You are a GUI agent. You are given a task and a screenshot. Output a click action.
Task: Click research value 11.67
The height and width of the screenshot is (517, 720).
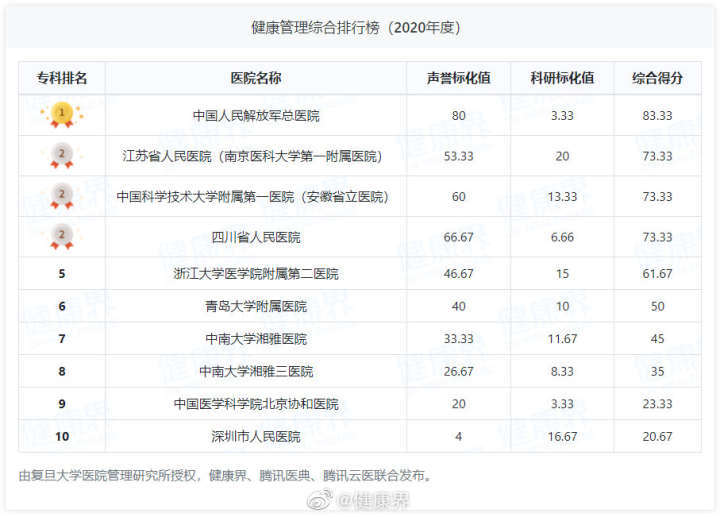tap(562, 339)
